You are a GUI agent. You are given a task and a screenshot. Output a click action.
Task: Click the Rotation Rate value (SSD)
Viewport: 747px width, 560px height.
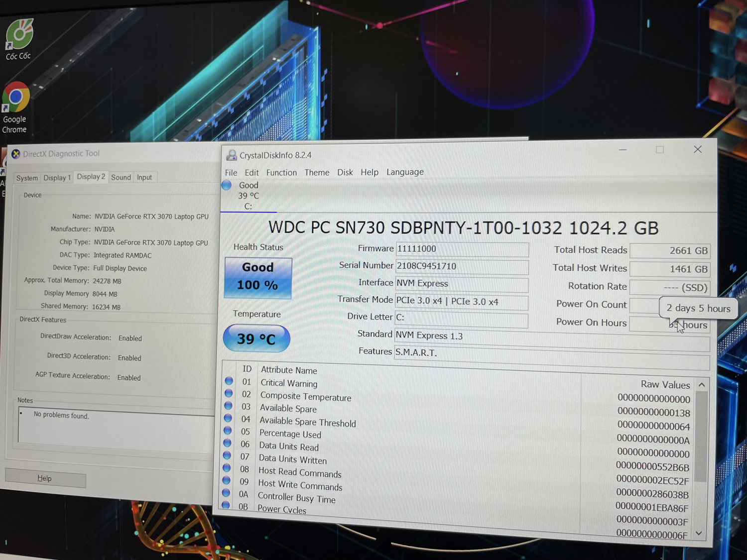[x=670, y=288]
